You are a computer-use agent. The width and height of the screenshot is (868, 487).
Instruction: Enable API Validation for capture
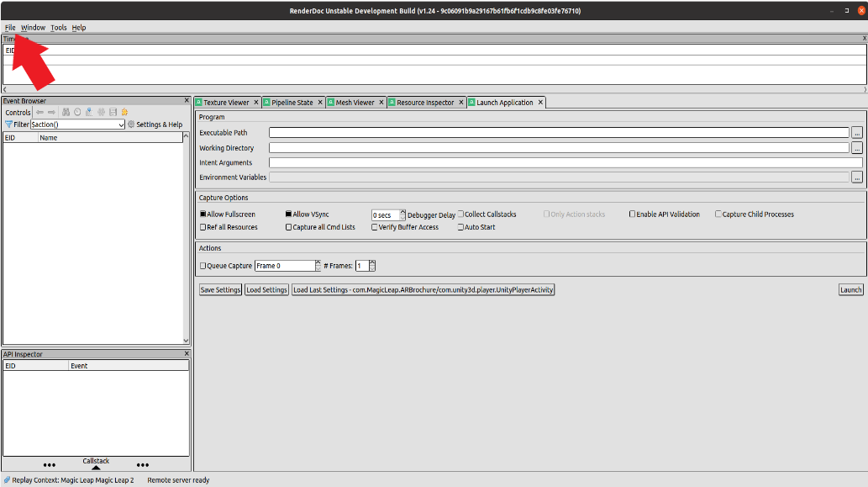pyautogui.click(x=632, y=214)
